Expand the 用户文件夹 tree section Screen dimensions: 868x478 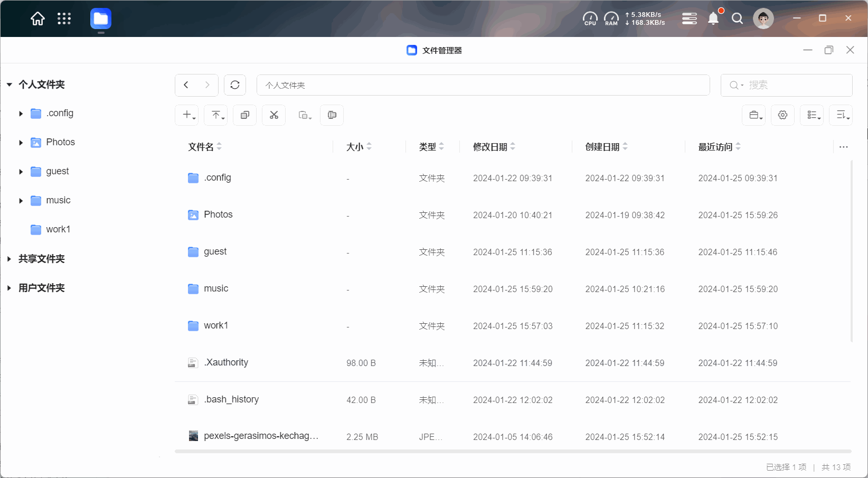tap(10, 288)
